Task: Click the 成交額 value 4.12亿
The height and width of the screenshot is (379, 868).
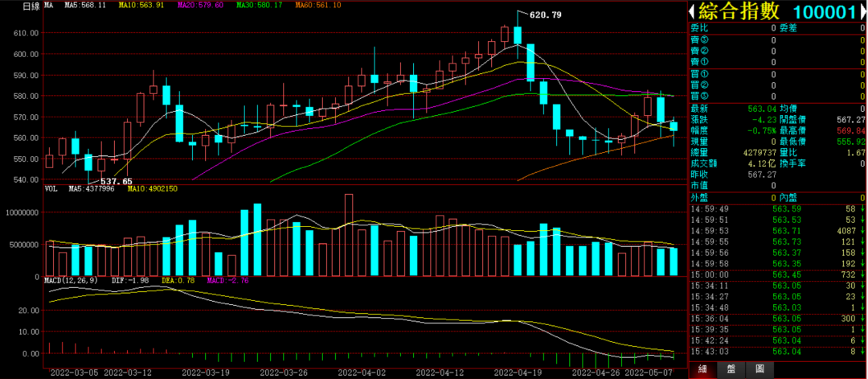Action: click(762, 163)
